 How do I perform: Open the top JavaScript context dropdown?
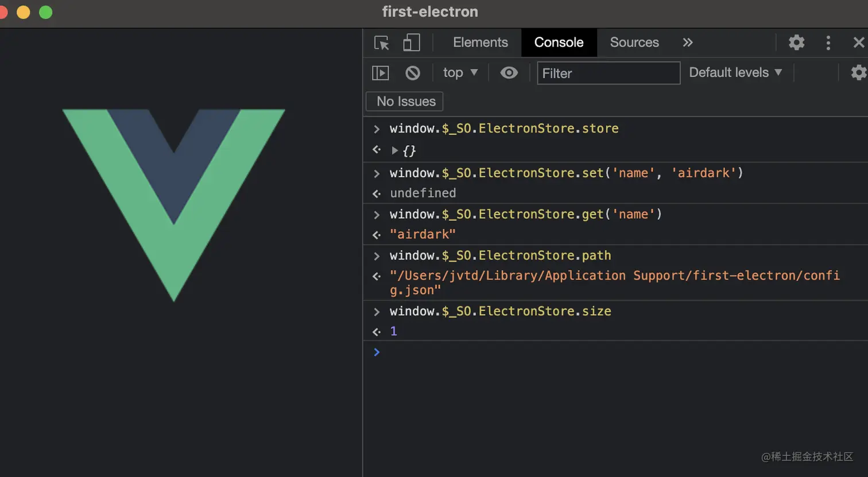pyautogui.click(x=460, y=73)
